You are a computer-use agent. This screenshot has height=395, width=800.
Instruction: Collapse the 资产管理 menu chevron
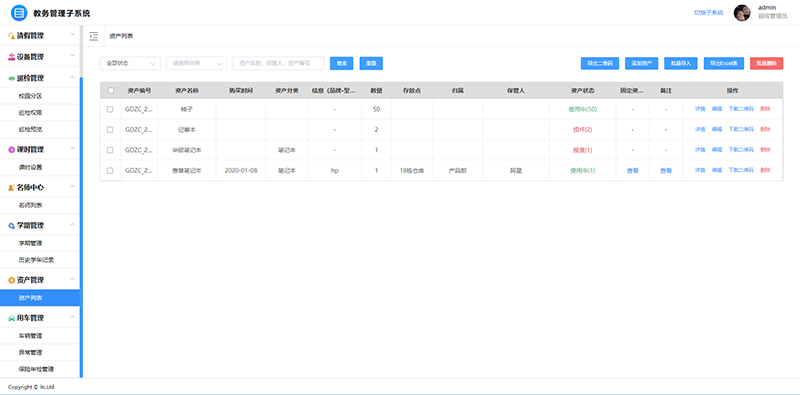72,279
